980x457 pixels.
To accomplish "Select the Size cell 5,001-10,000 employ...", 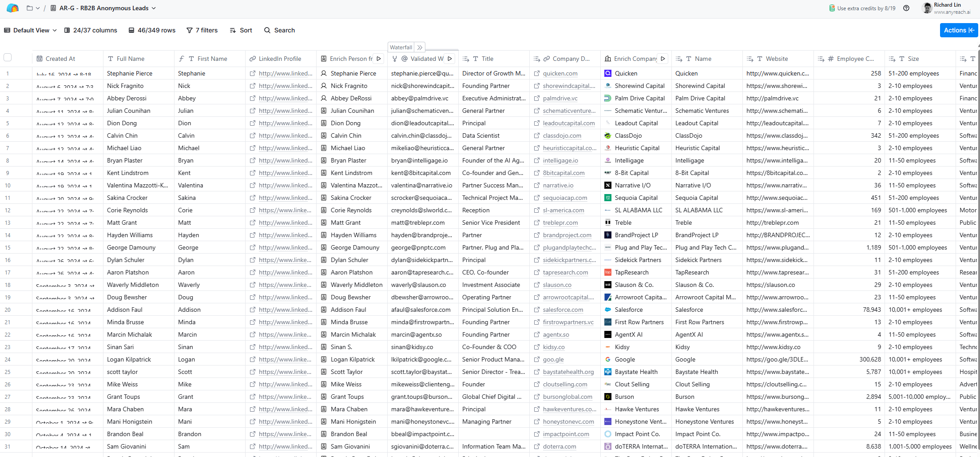I will pyautogui.click(x=920, y=397).
